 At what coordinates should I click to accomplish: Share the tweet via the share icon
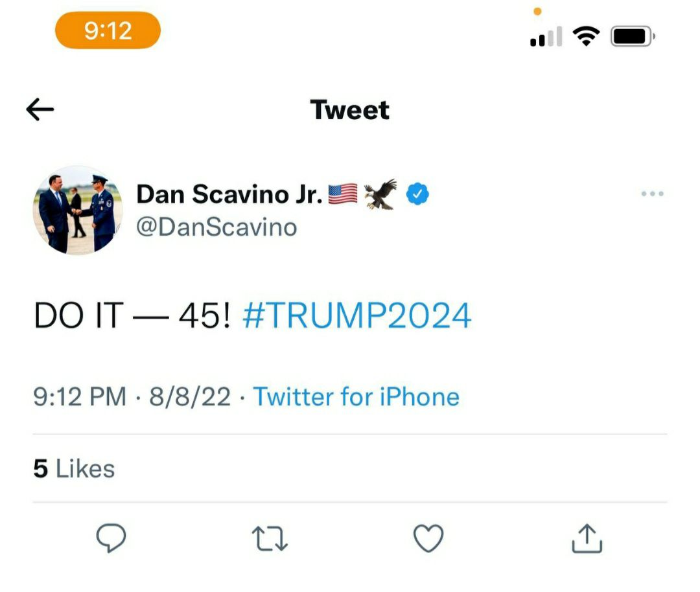pyautogui.click(x=587, y=538)
